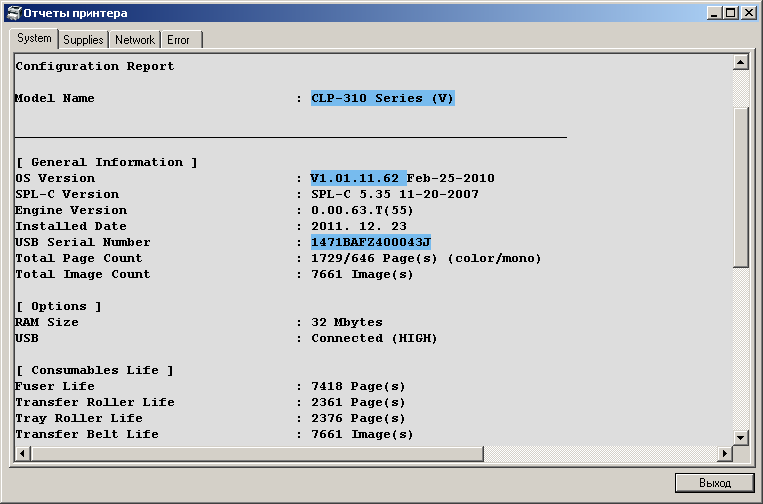763x504 pixels.
Task: Click the Transfer Belt Life label
Action: coord(87,434)
